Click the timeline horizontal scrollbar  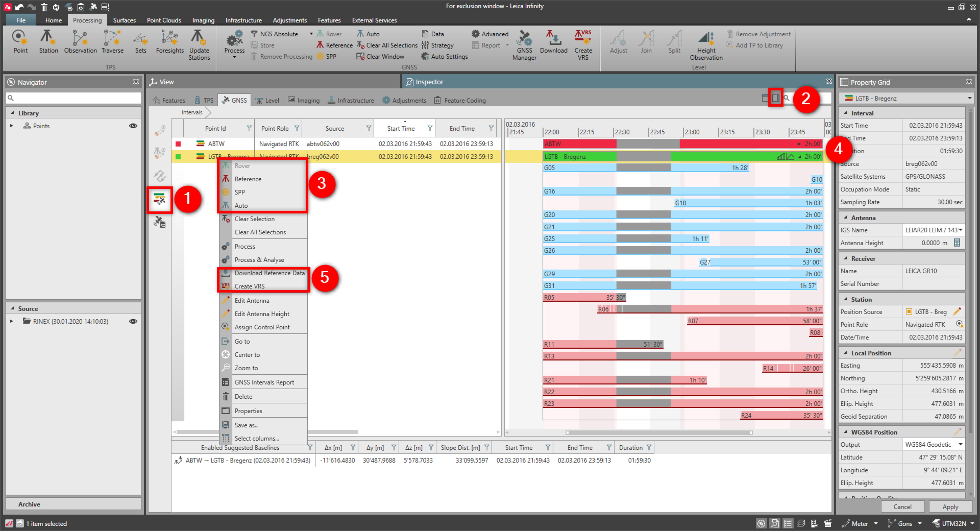point(659,432)
